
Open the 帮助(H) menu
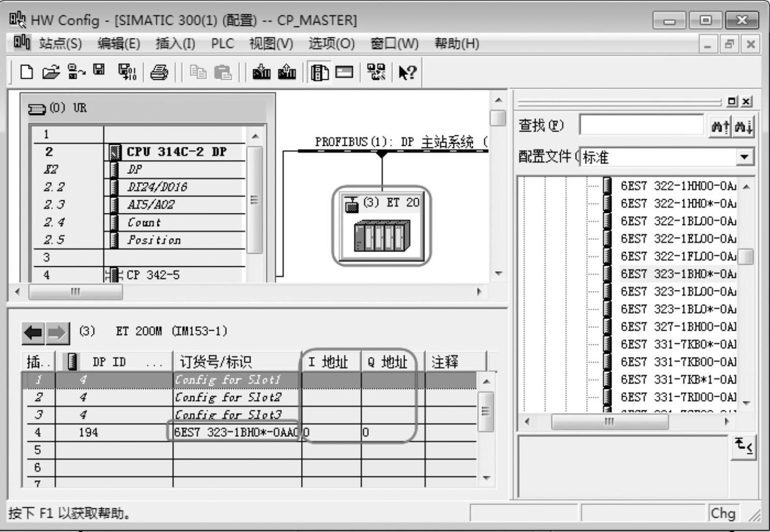(x=457, y=43)
